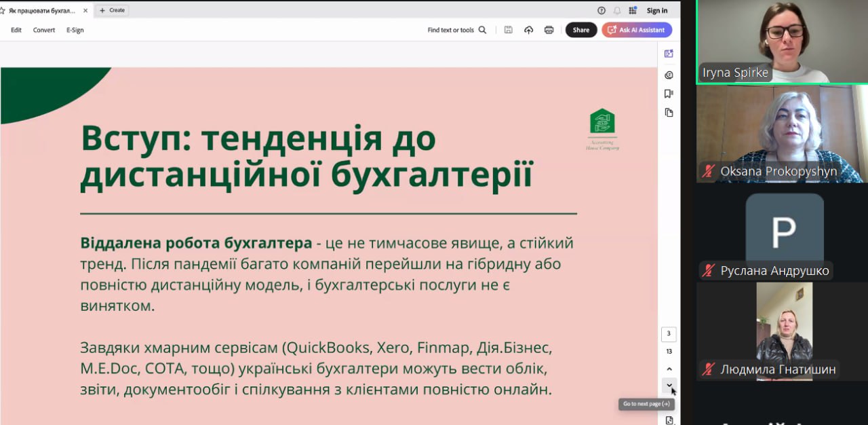The image size is (868, 425).
Task: Open the notifications bell
Action: pos(617,10)
